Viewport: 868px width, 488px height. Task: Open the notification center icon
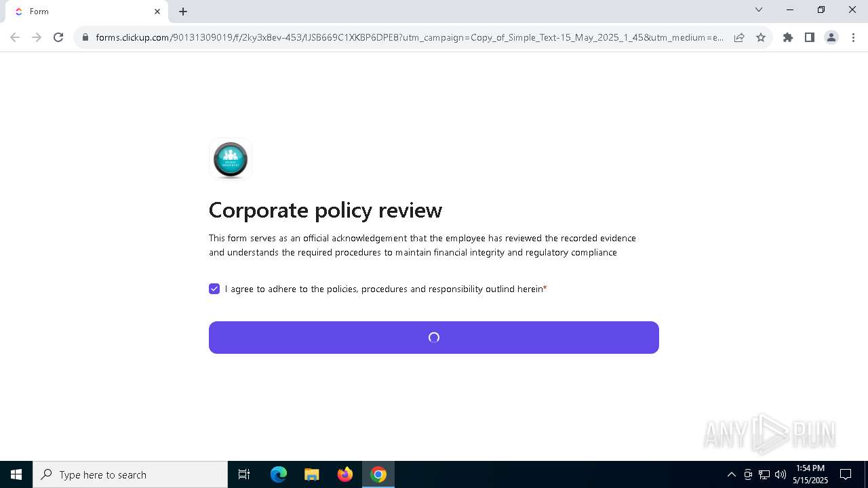coord(846,474)
